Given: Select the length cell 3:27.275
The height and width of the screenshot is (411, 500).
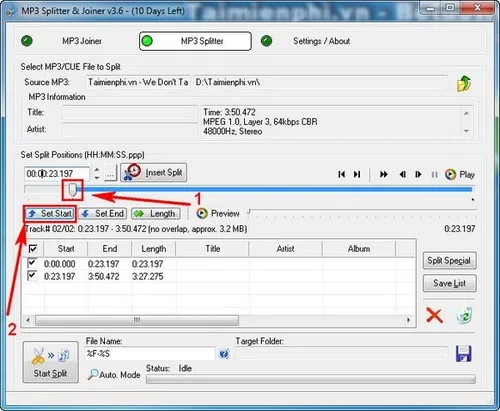Looking at the screenshot, I should point(148,277).
